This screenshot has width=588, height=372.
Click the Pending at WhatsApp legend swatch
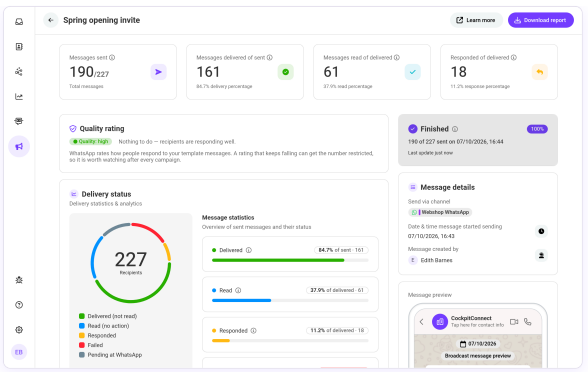click(82, 355)
